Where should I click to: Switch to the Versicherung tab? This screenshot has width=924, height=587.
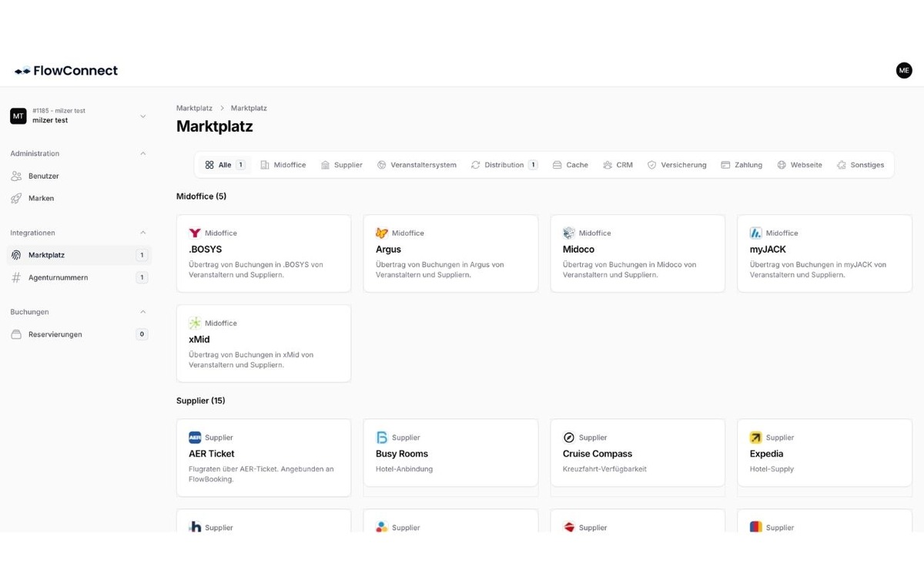point(676,165)
